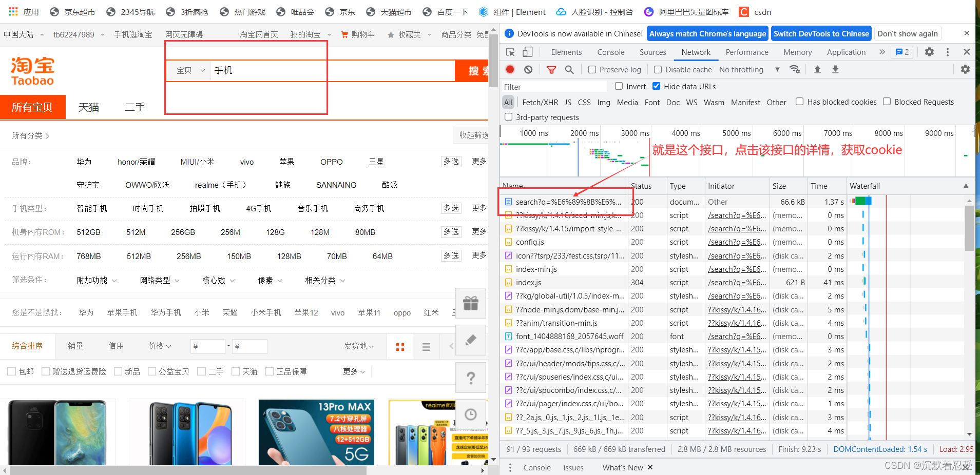Image resolution: width=980 pixels, height=475 pixels.
Task: Open network panel settings gear
Action: pos(965,69)
